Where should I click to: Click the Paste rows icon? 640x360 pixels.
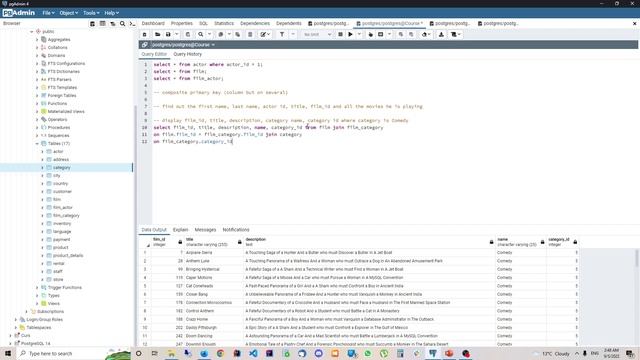(238, 35)
